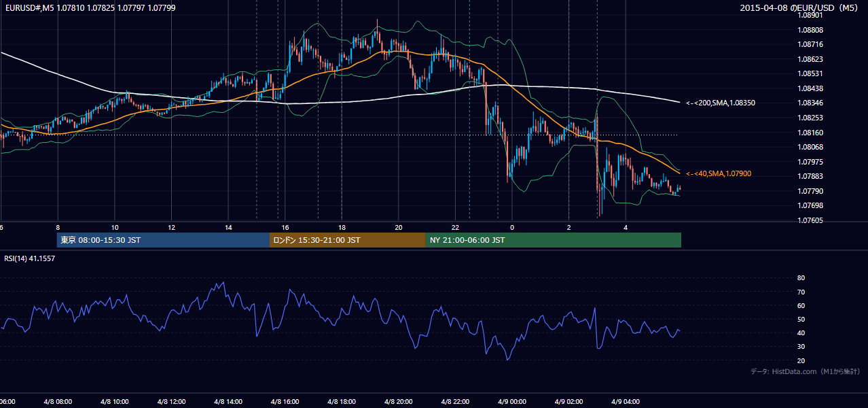Select the NY 21:00-06:00 JST session bar
Viewport: 868px width, 408px height.
[554, 240]
